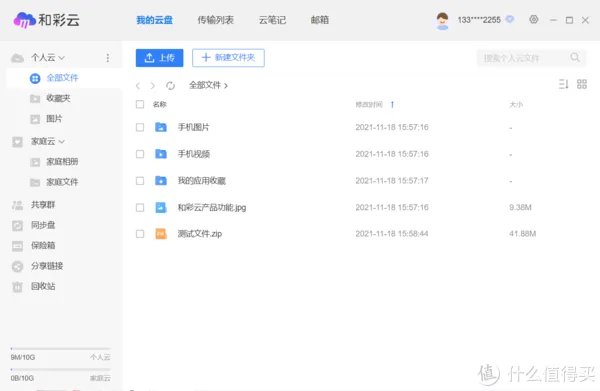Open the 手机视频 folder name

coord(194,154)
